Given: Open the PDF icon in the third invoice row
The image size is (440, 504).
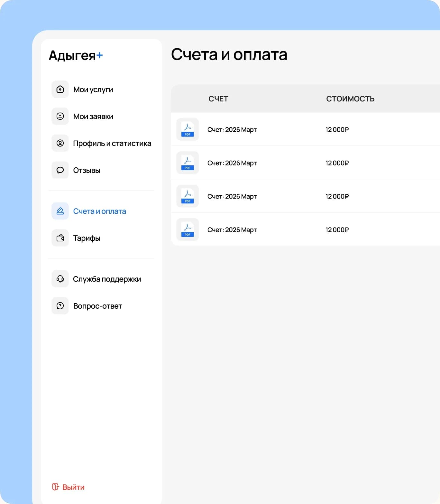Looking at the screenshot, I should [188, 196].
